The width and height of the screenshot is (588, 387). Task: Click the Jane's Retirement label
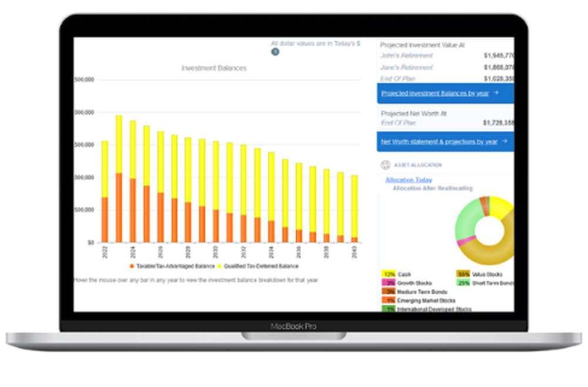(406, 67)
